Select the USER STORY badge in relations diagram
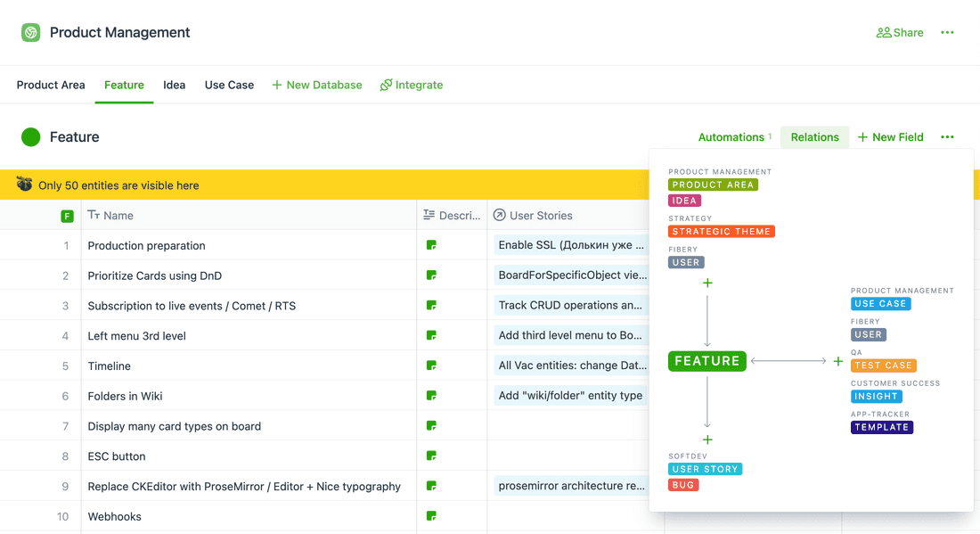The width and height of the screenshot is (980, 534). [705, 468]
